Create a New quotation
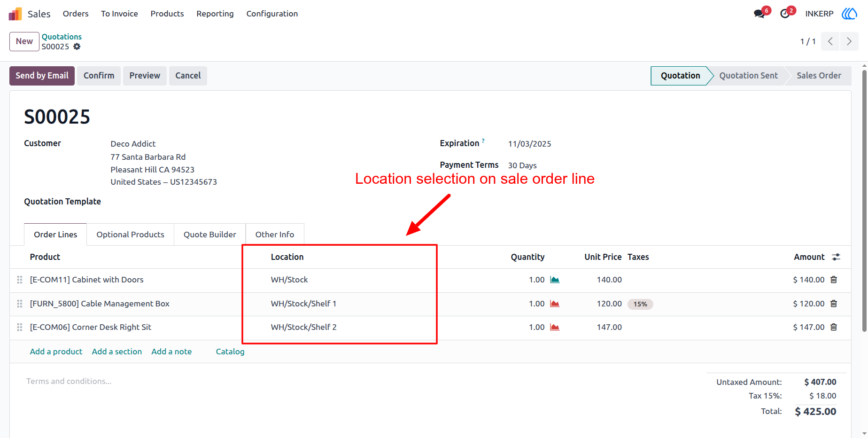The height and width of the screenshot is (438, 868). (24, 41)
